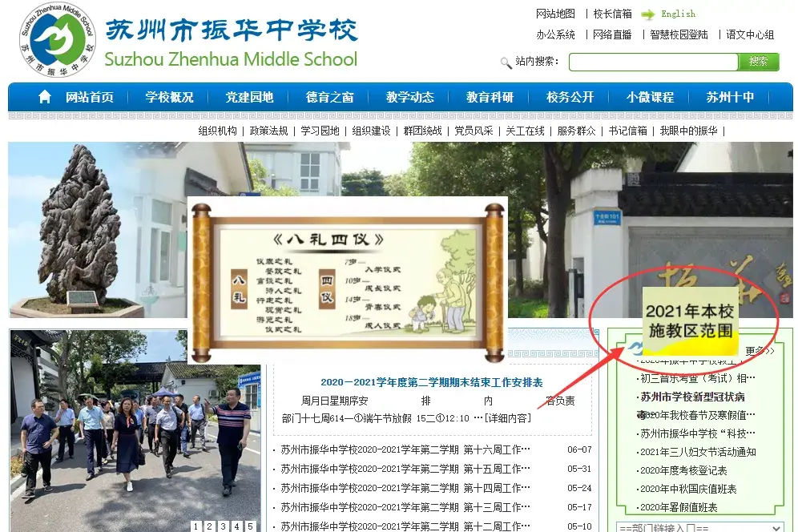Open the 德育之窗 menu

pos(330,97)
